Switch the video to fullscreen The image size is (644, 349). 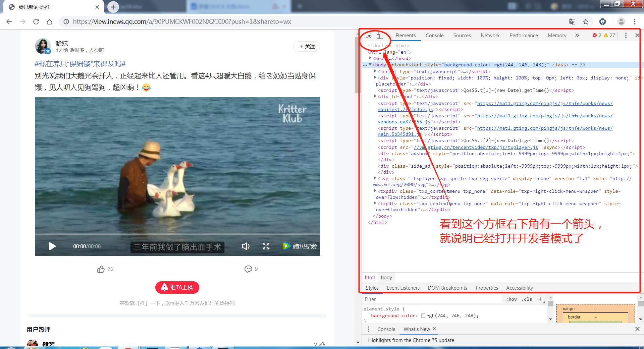(266, 246)
